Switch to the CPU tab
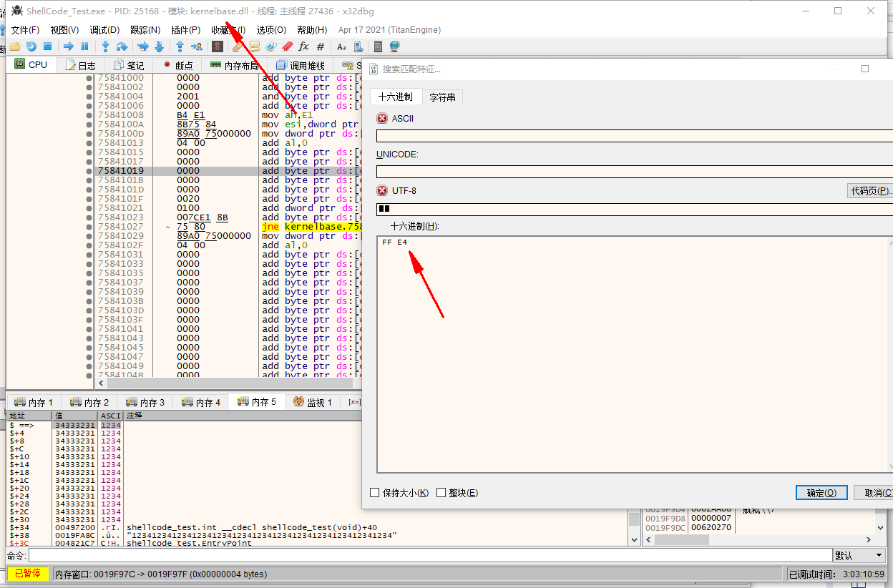The width and height of the screenshot is (893, 588). [31, 64]
